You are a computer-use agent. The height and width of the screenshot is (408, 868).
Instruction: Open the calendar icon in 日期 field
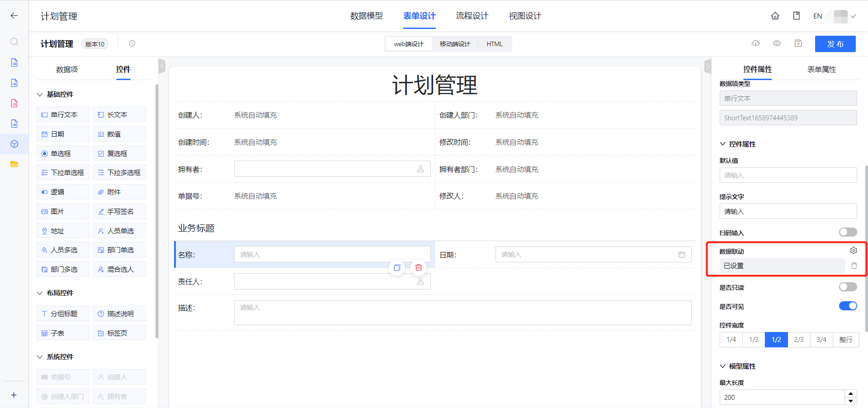[x=682, y=255]
